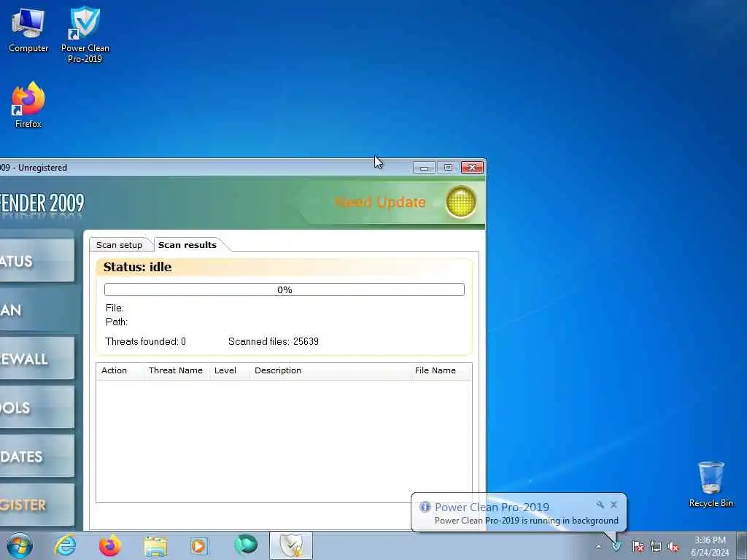
Task: Open the REGISTER sidebar section
Action: click(x=37, y=505)
